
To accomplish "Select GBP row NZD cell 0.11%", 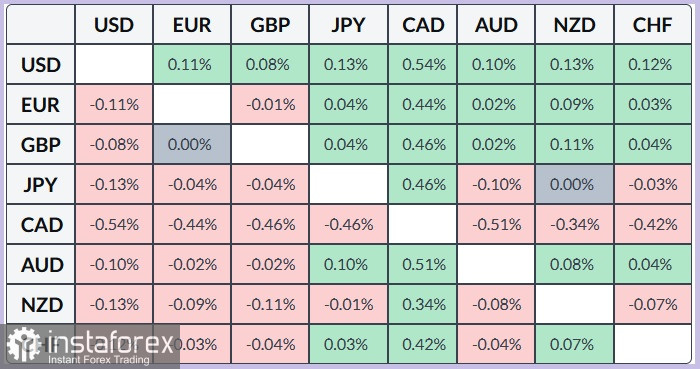I will tap(574, 144).
